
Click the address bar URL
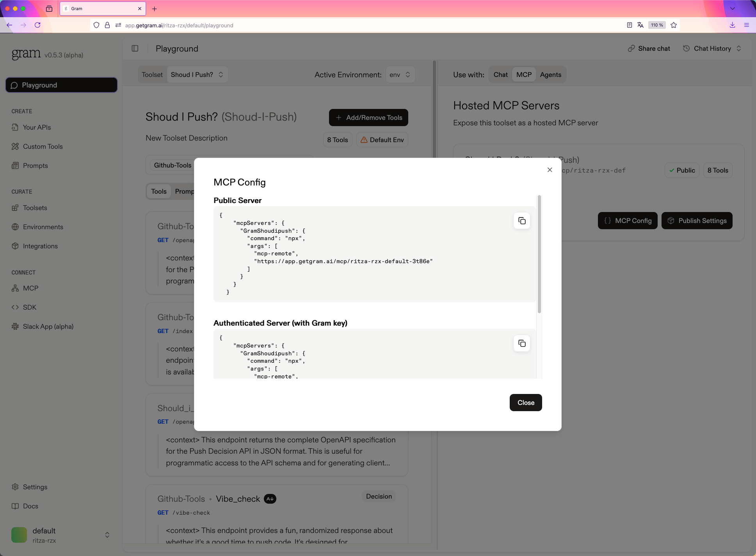(x=179, y=25)
